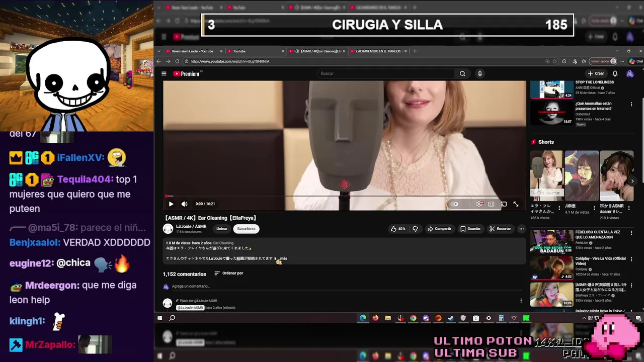Open options for the Coldplay video
Viewport: 644px width, 362px height.
pyautogui.click(x=631, y=259)
